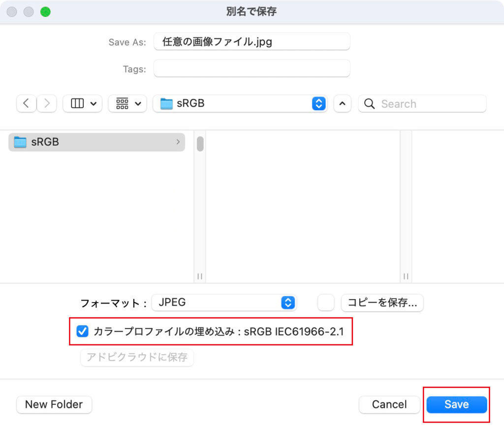Viewport: 504px width, 430px height.
Task: Click the collapse dialog chevron button
Action: click(x=343, y=104)
